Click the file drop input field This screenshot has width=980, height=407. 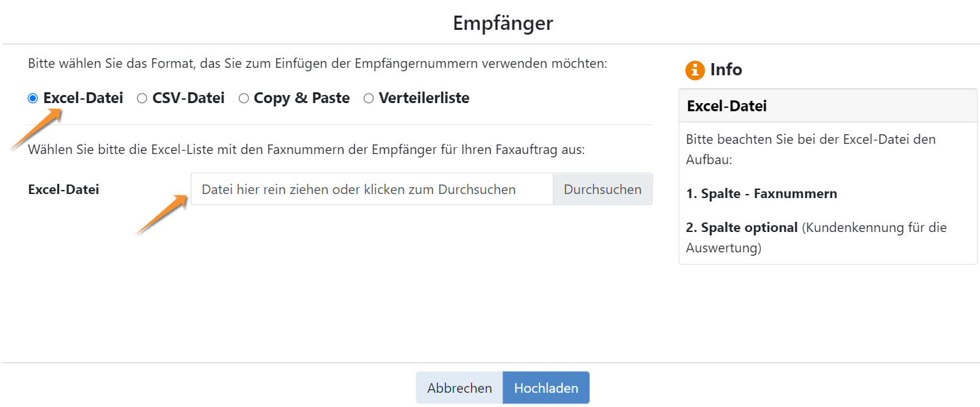pyautogui.click(x=372, y=189)
